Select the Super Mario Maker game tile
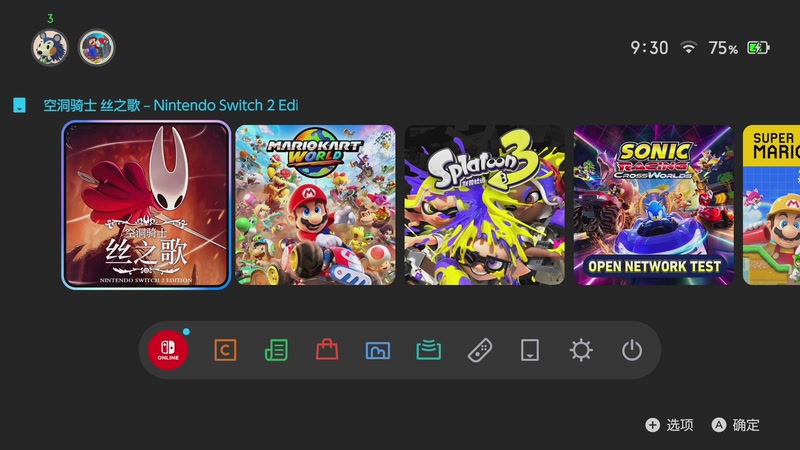 (x=771, y=205)
